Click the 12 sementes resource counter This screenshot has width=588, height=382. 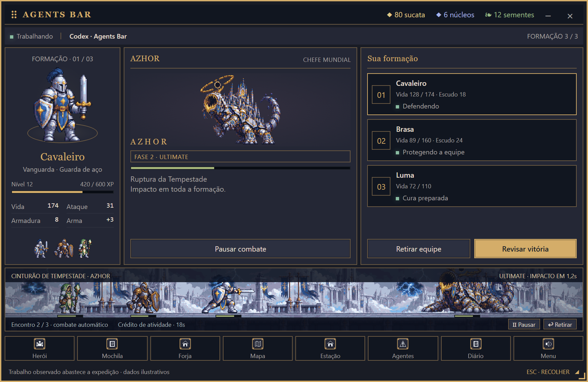pyautogui.click(x=510, y=15)
